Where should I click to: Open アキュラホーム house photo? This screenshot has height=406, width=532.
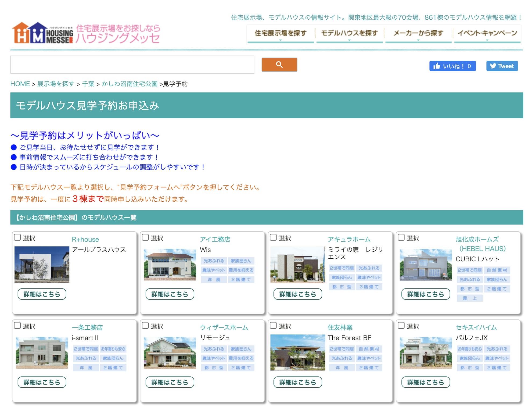[x=298, y=265]
